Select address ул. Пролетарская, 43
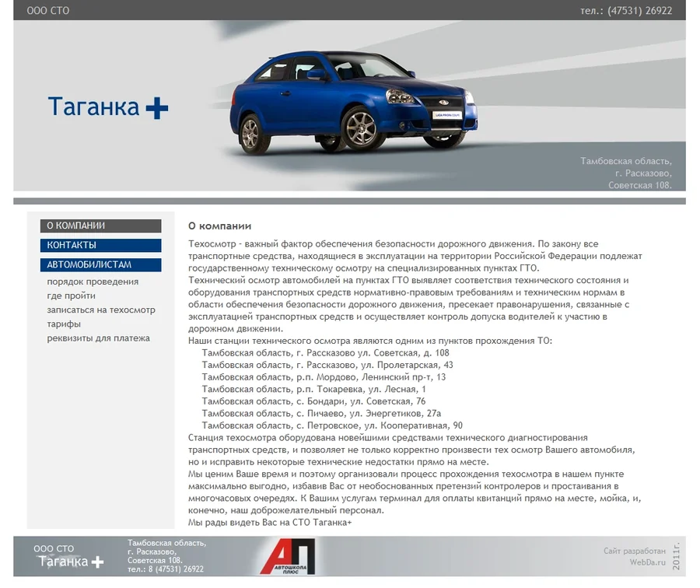Viewport: 700px width, 588px height. point(327,365)
